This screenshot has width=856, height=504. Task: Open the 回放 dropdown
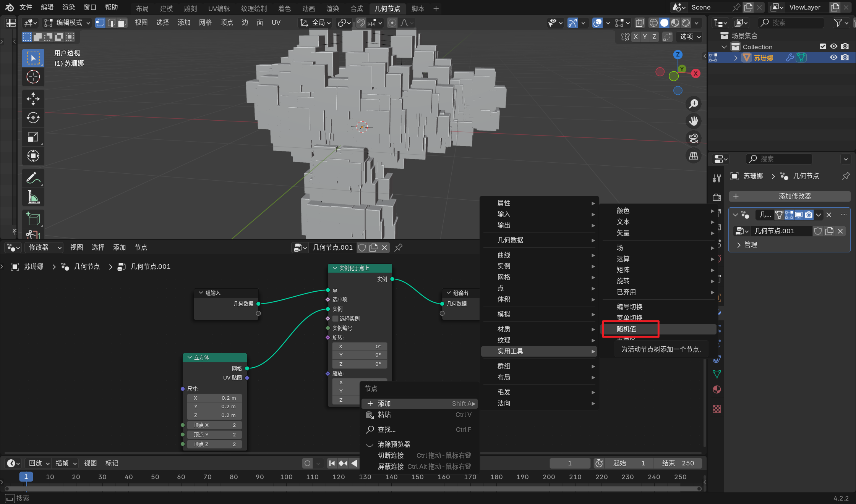(x=39, y=463)
